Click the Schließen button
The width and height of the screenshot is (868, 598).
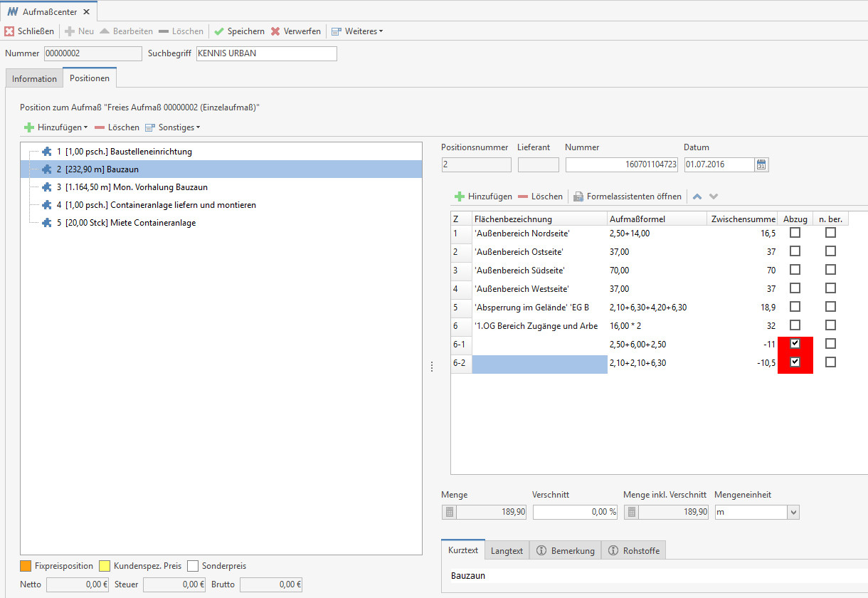pos(29,31)
